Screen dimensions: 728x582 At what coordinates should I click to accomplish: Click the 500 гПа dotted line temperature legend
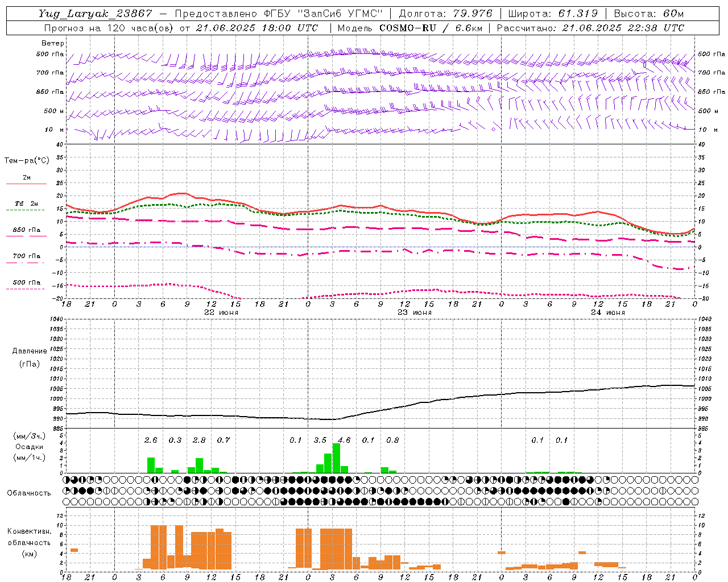pyautogui.click(x=26, y=289)
